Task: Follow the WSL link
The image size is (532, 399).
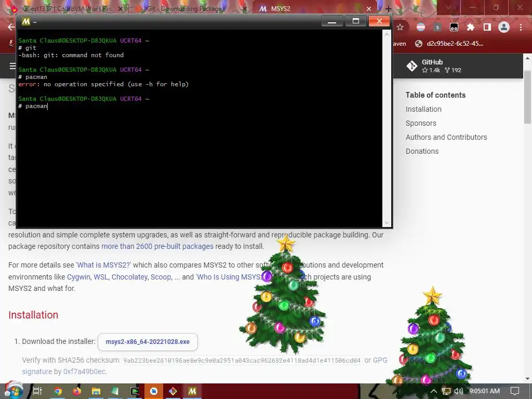Action: (101, 277)
